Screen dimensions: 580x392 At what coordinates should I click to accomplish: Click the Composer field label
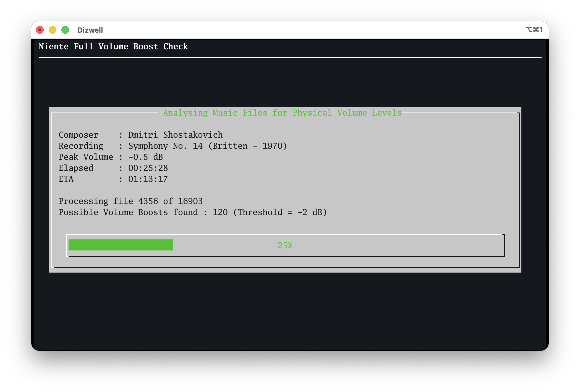[x=78, y=135]
